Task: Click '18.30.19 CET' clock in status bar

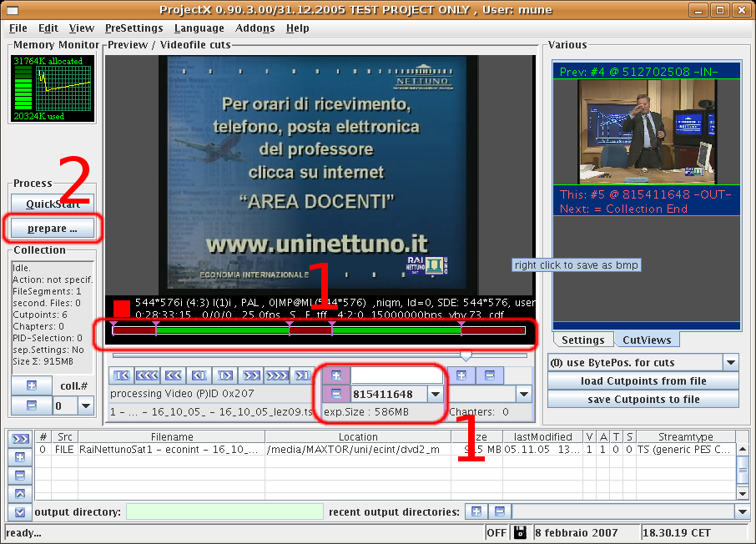Action: (677, 532)
